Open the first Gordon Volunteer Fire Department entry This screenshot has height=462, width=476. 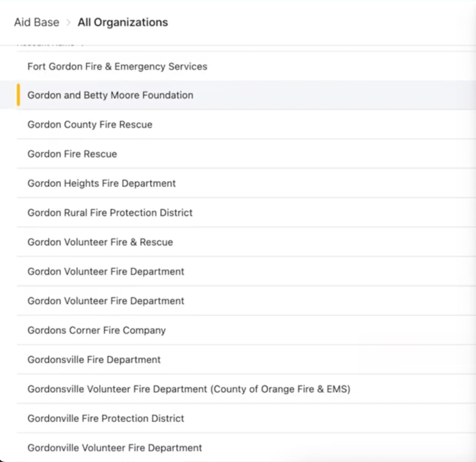[x=106, y=271]
